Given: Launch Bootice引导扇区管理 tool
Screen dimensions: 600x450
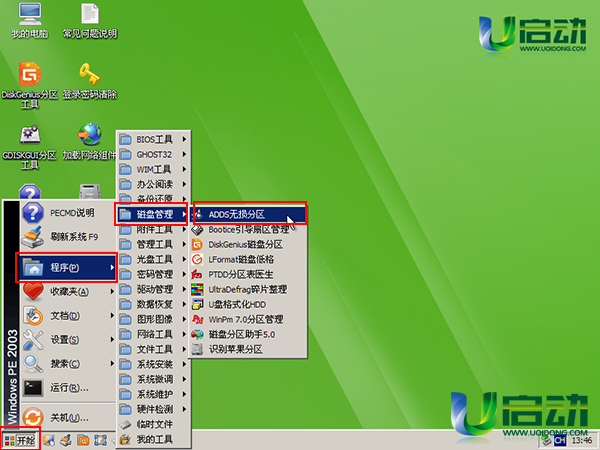Looking at the screenshot, I should click(248, 229).
